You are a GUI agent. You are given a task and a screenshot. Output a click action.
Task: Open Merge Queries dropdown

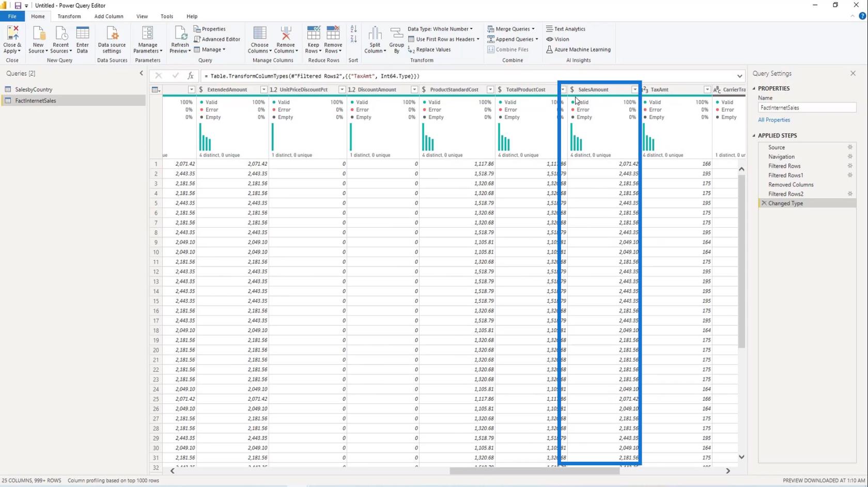pyautogui.click(x=511, y=29)
